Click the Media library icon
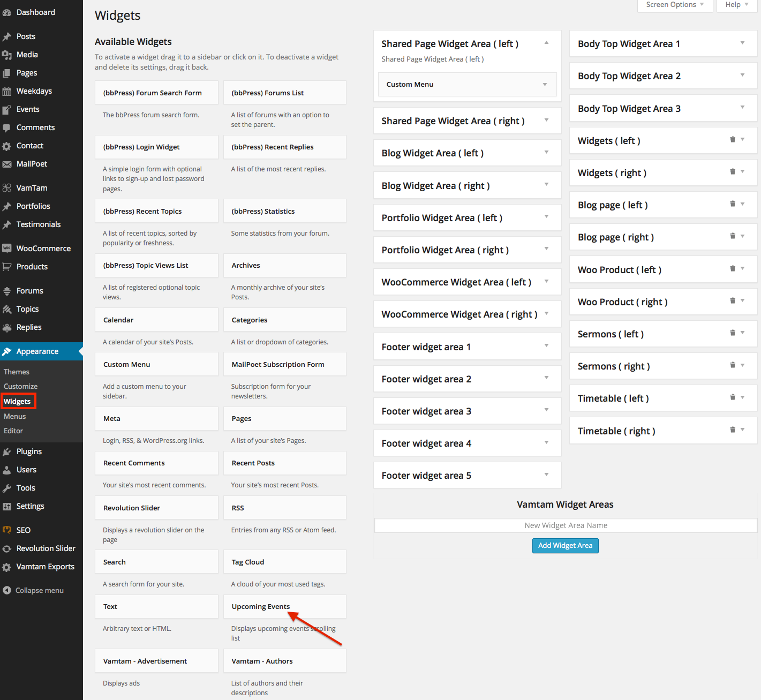This screenshot has width=761, height=700. click(7, 55)
